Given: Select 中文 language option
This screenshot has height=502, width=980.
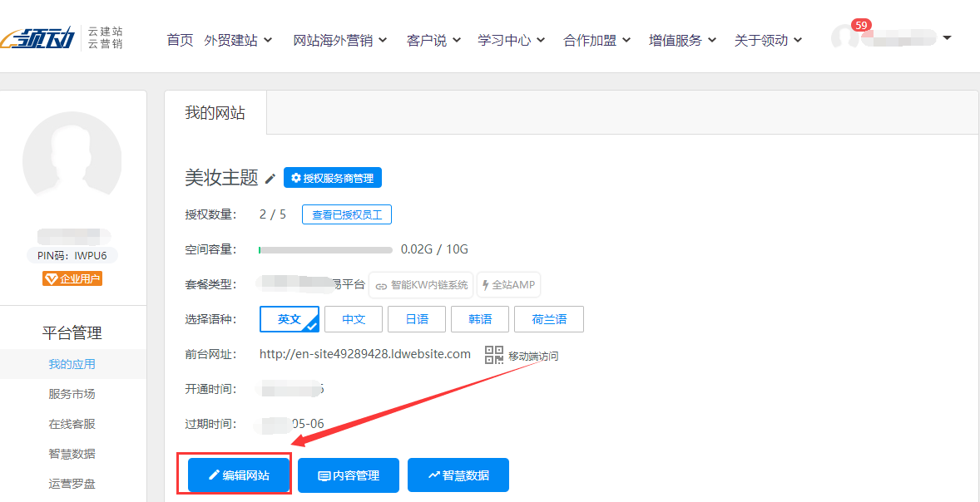Looking at the screenshot, I should coord(354,319).
